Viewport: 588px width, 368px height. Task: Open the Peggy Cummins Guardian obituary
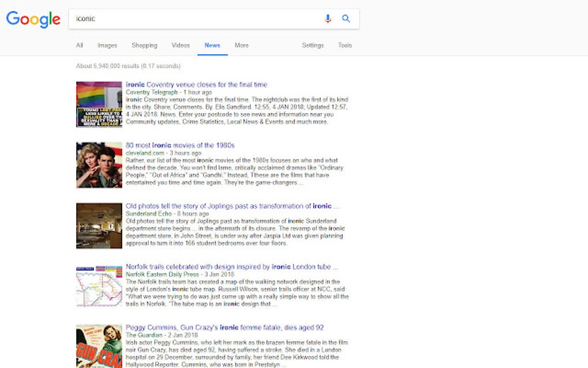point(224,327)
